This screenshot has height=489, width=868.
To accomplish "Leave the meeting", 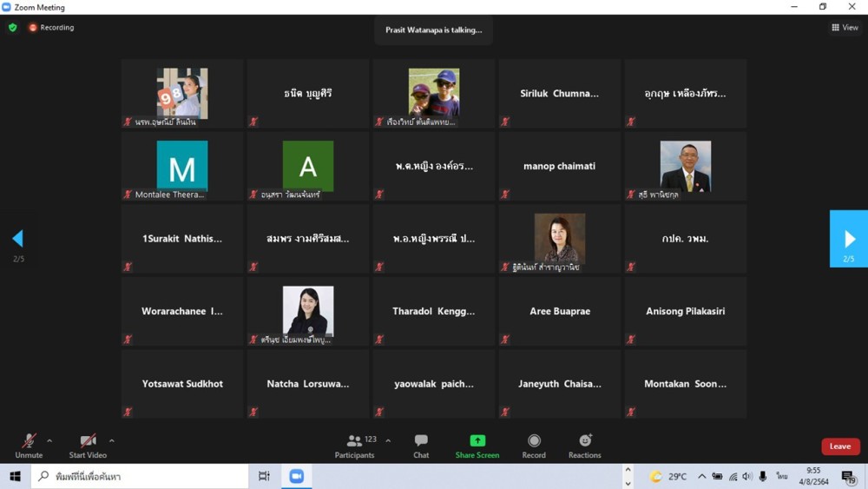I will pos(839,446).
